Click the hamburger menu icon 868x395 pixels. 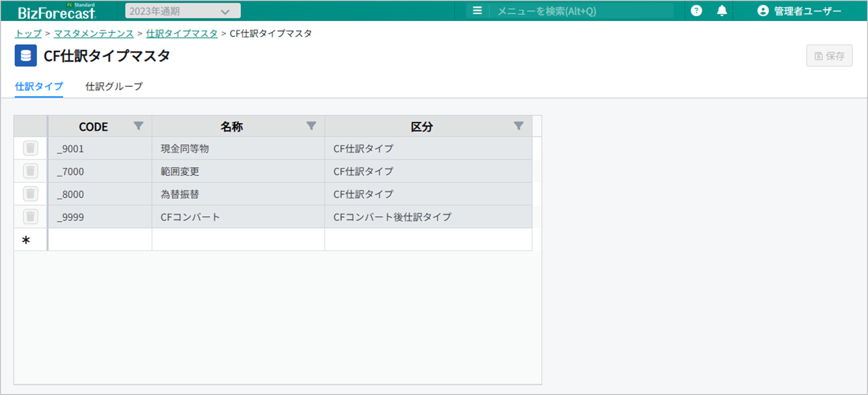coord(477,11)
